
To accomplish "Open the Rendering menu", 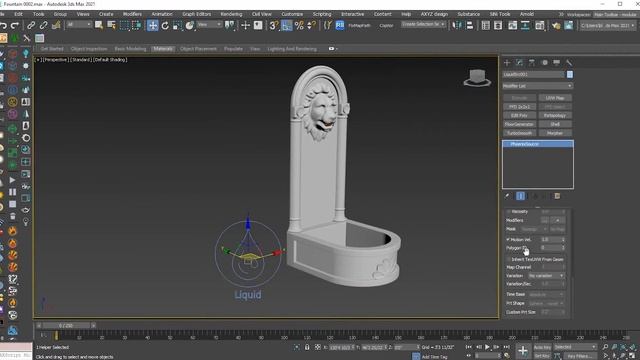I will tap(231, 14).
